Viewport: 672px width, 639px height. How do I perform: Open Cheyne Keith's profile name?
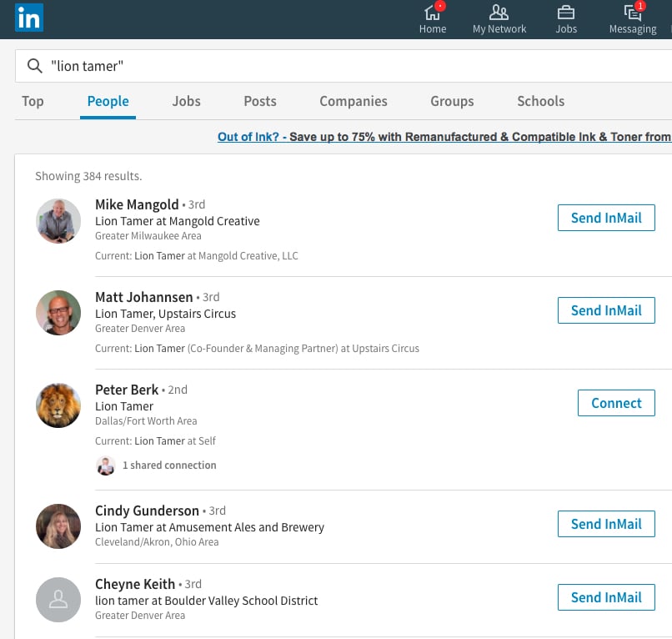[x=135, y=584]
